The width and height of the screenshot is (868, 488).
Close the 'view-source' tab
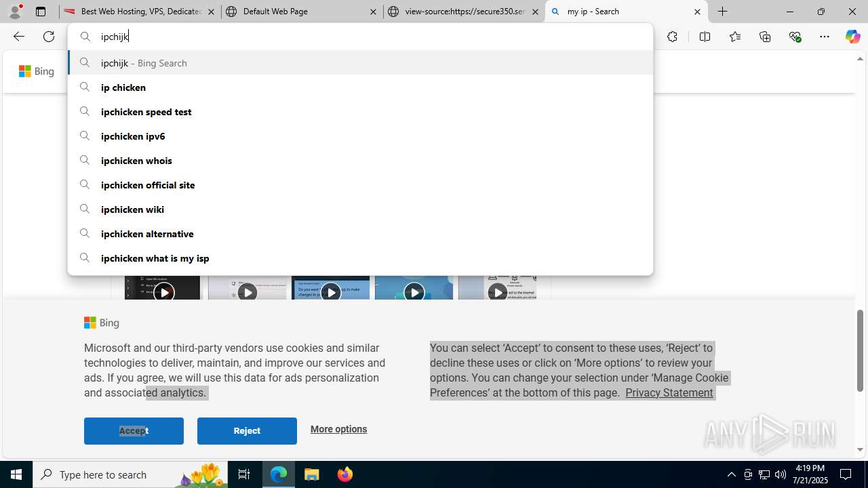pyautogui.click(x=535, y=12)
